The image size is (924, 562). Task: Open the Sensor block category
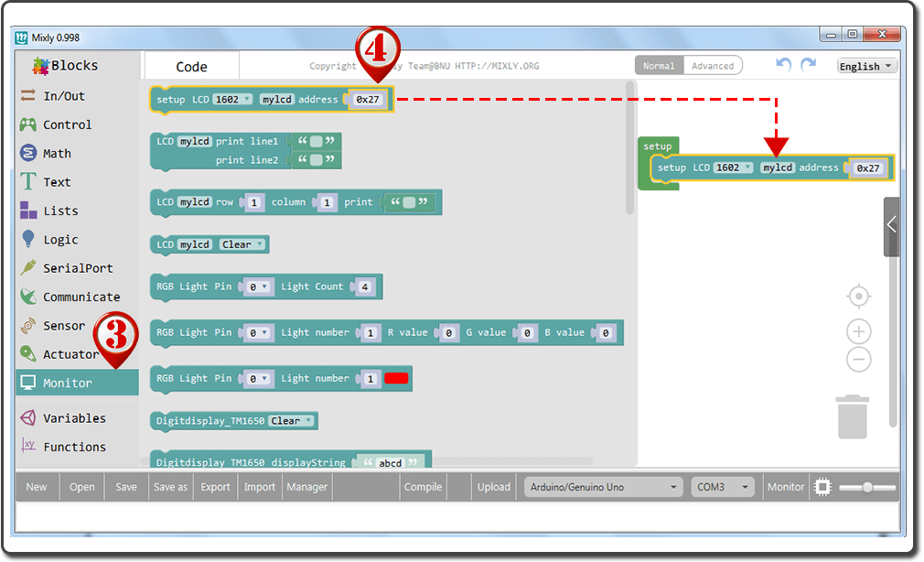pos(64,326)
